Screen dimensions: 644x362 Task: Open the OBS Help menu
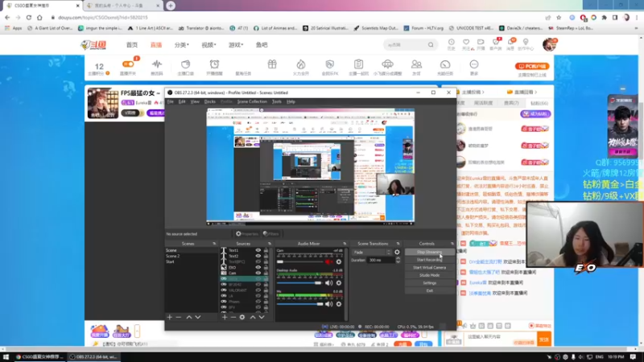291,101
